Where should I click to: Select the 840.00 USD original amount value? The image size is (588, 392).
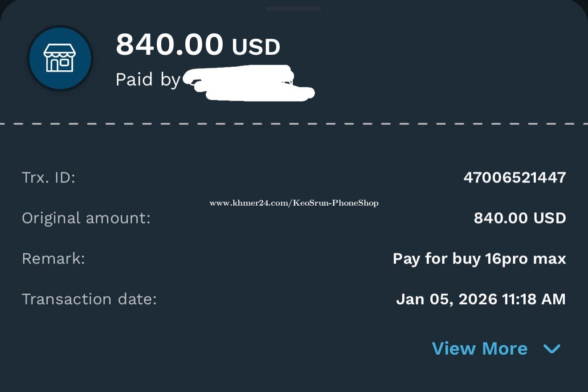click(x=520, y=218)
